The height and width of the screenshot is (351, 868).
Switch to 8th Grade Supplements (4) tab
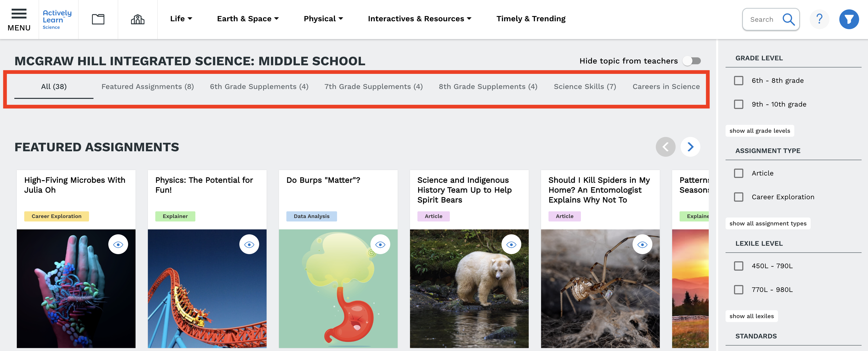(488, 87)
